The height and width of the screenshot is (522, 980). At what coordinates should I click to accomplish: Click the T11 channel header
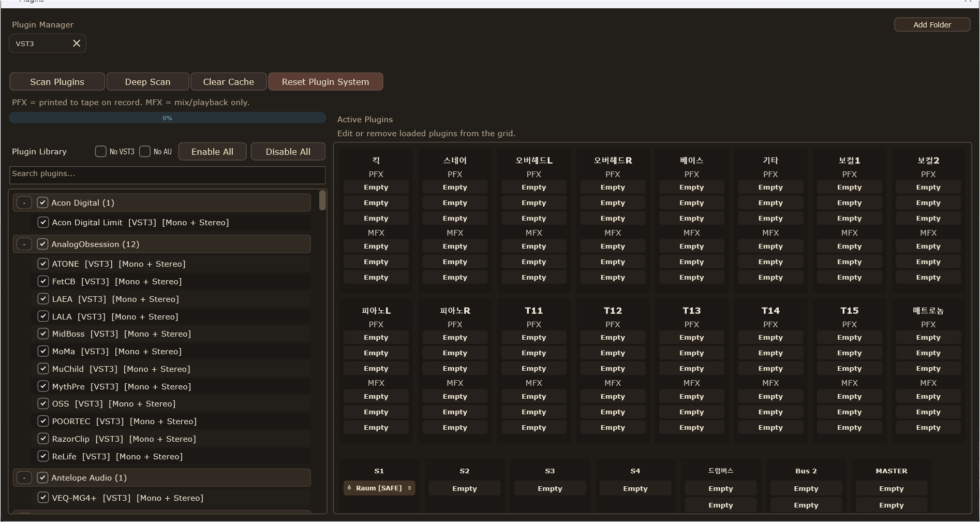pos(534,311)
